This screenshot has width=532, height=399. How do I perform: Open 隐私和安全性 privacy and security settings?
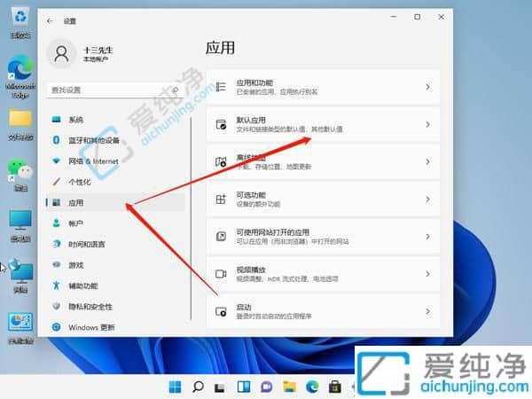pyautogui.click(x=115, y=307)
